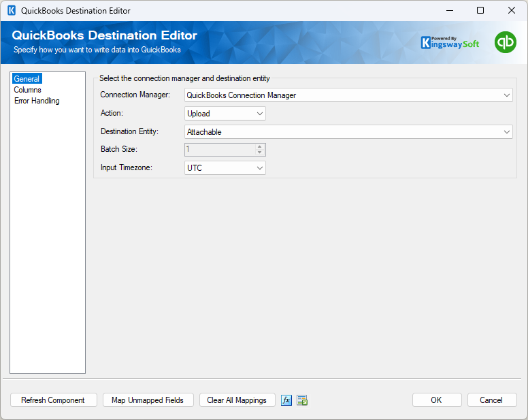Viewport: 528px width, 420px height.
Task: Open the Connection Manager dropdown
Action: tap(348, 95)
